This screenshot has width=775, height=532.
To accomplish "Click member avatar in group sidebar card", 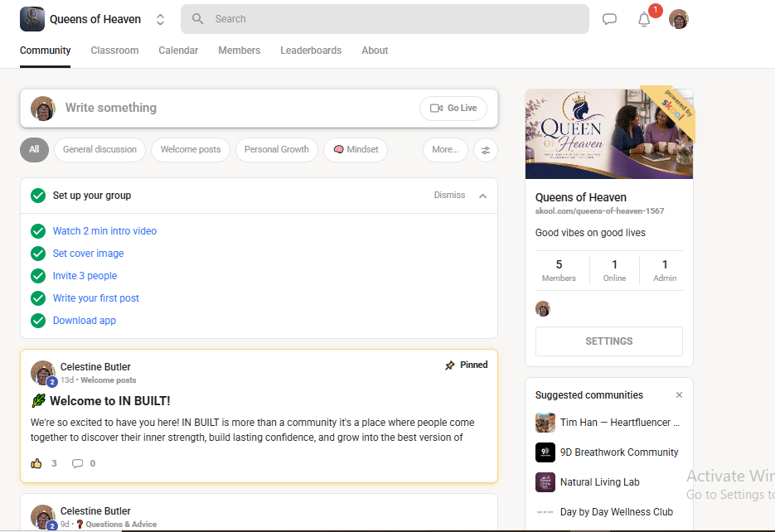I will tap(543, 309).
